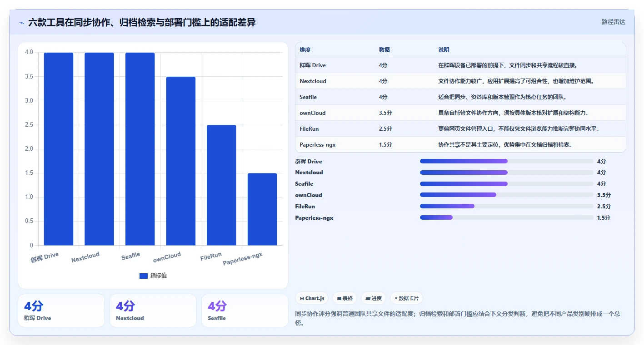Click the Nextcloud cell in the table

[x=313, y=81]
